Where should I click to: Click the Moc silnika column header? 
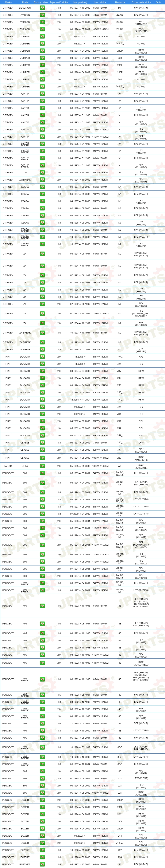(x=100, y=2)
